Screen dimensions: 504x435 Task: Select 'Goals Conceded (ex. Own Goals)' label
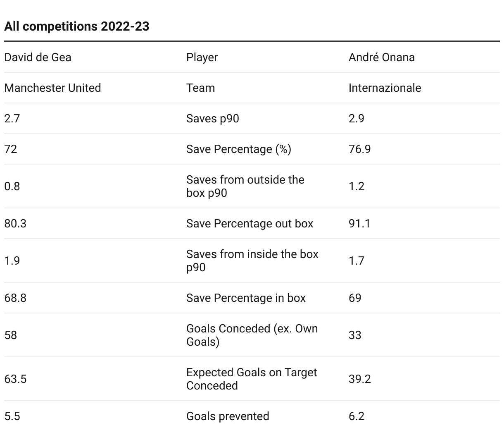(x=252, y=335)
